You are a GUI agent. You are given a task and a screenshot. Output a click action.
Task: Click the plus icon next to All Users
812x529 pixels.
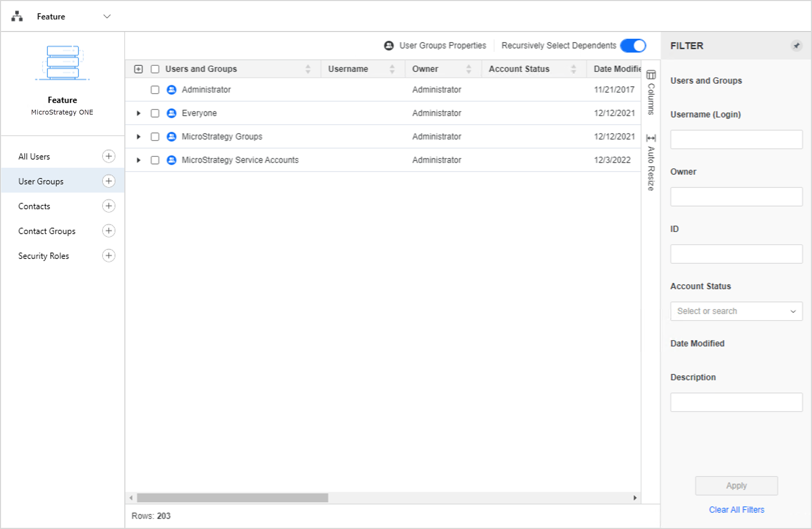pyautogui.click(x=109, y=156)
